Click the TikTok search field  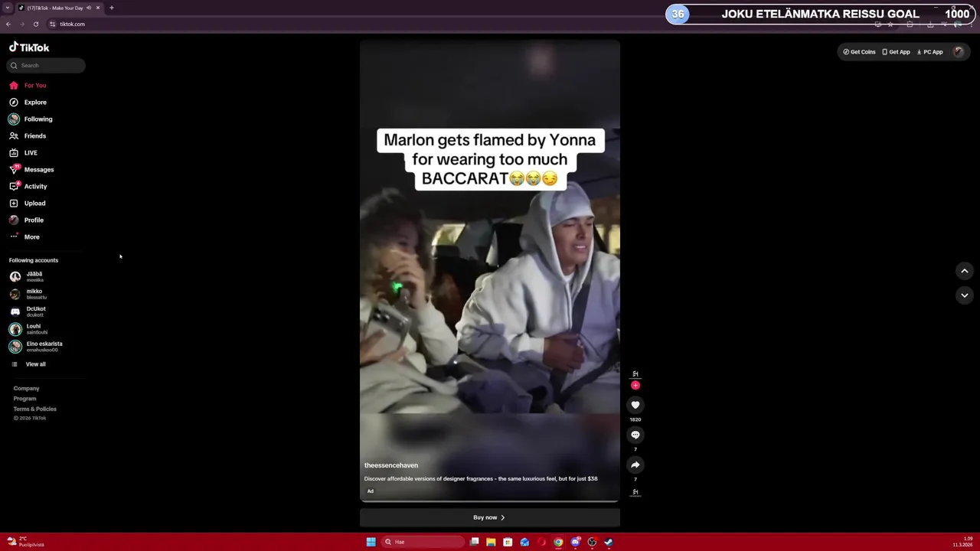(x=46, y=65)
